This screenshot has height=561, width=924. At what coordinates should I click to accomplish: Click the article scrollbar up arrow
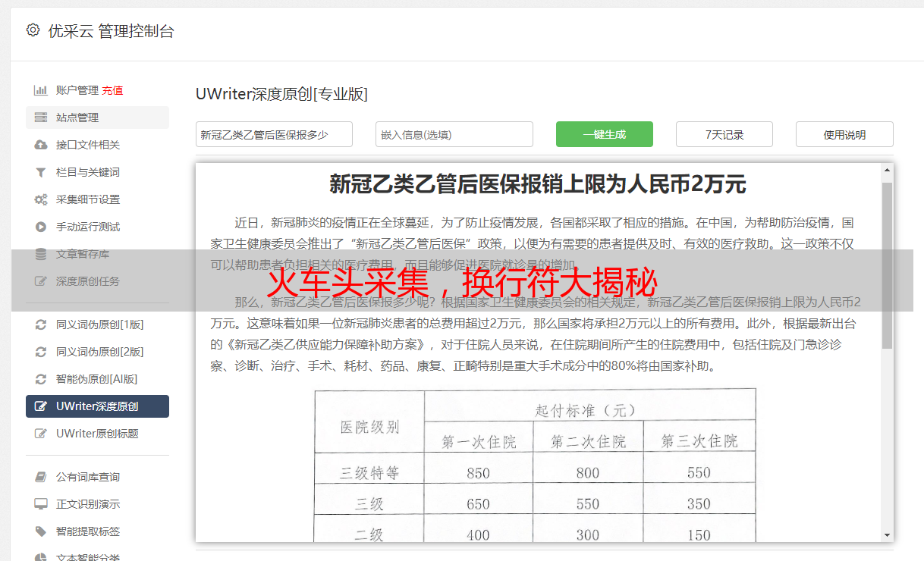tap(887, 171)
